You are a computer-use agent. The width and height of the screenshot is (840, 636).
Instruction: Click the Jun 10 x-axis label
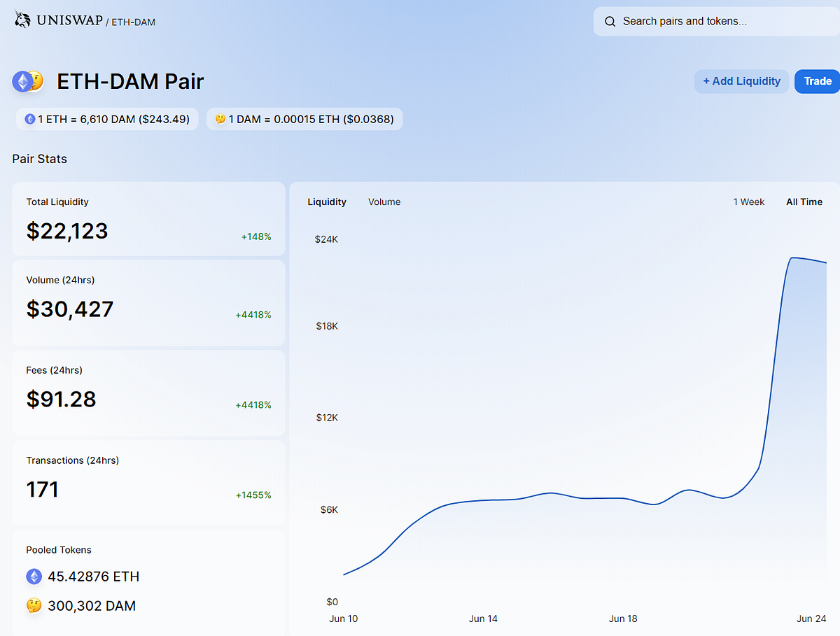(343, 619)
